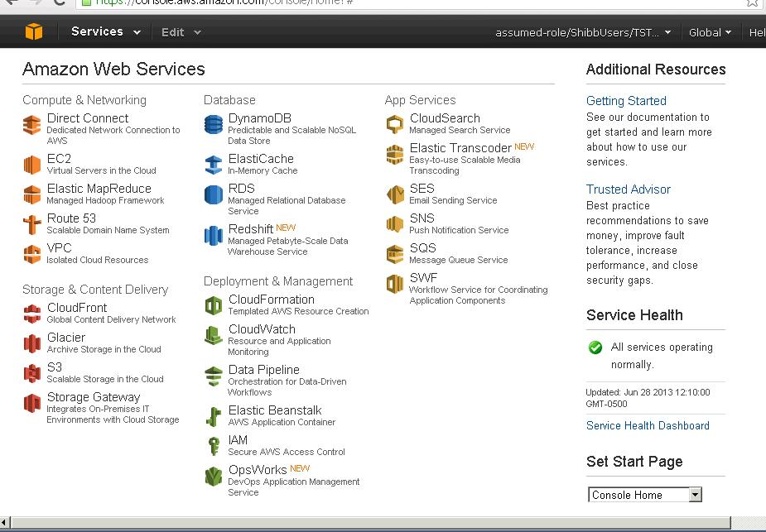Click the CloudSearch icon
Image resolution: width=766 pixels, height=532 pixels.
pyautogui.click(x=395, y=124)
